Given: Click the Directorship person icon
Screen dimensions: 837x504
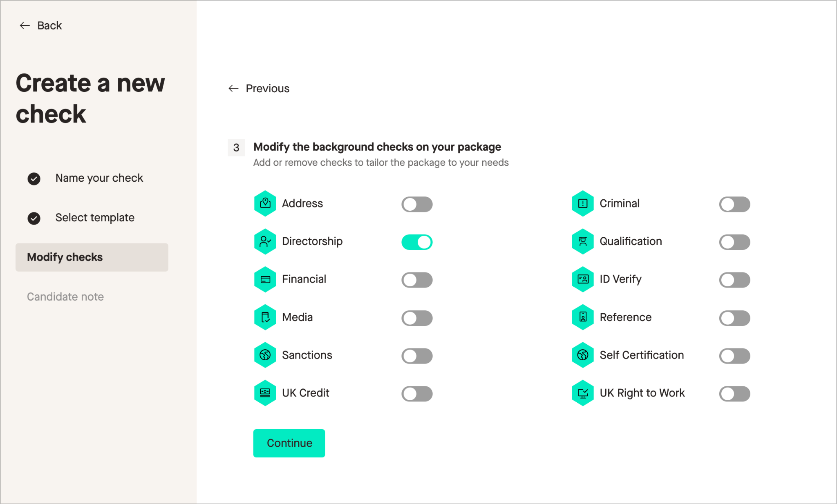Looking at the screenshot, I should [265, 241].
